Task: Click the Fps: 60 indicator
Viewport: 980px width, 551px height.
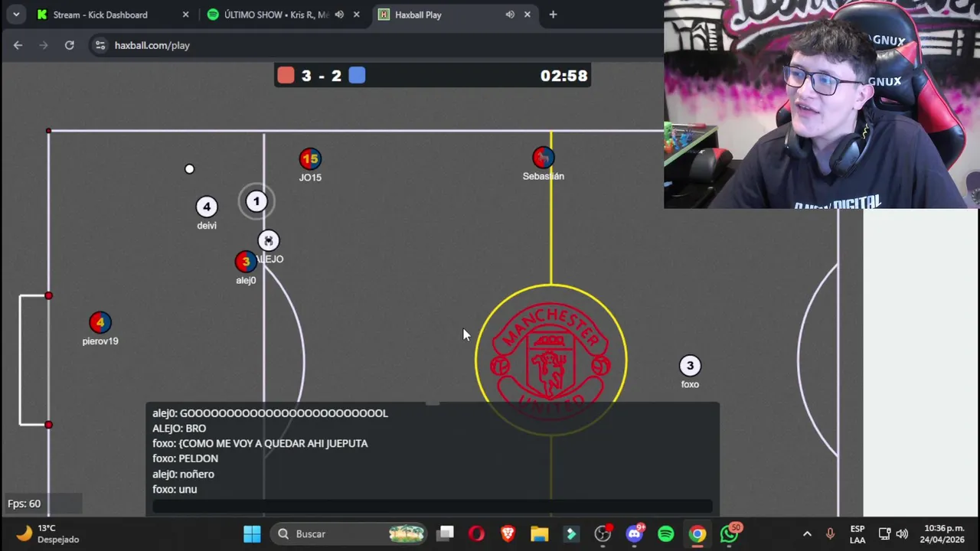Action: [24, 504]
